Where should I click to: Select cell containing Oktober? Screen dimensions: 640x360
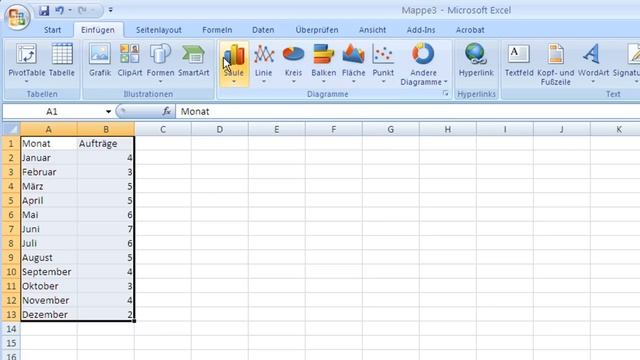click(x=49, y=286)
